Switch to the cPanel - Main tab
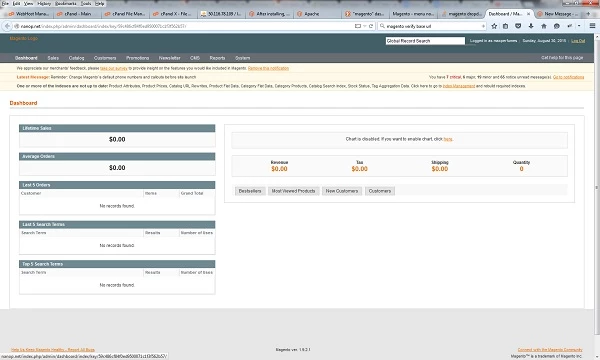Screen dimensions: 600x360 [77, 14]
